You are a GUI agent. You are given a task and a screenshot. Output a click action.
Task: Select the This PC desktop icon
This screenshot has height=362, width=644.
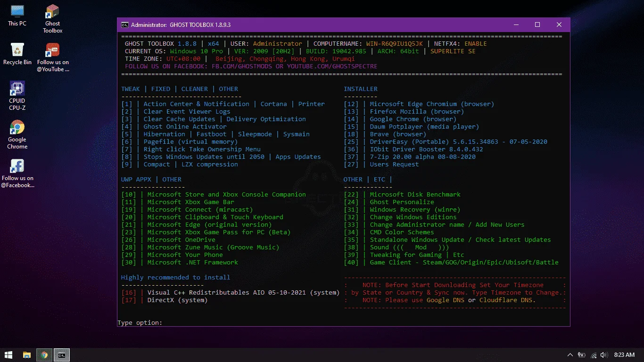(x=17, y=16)
